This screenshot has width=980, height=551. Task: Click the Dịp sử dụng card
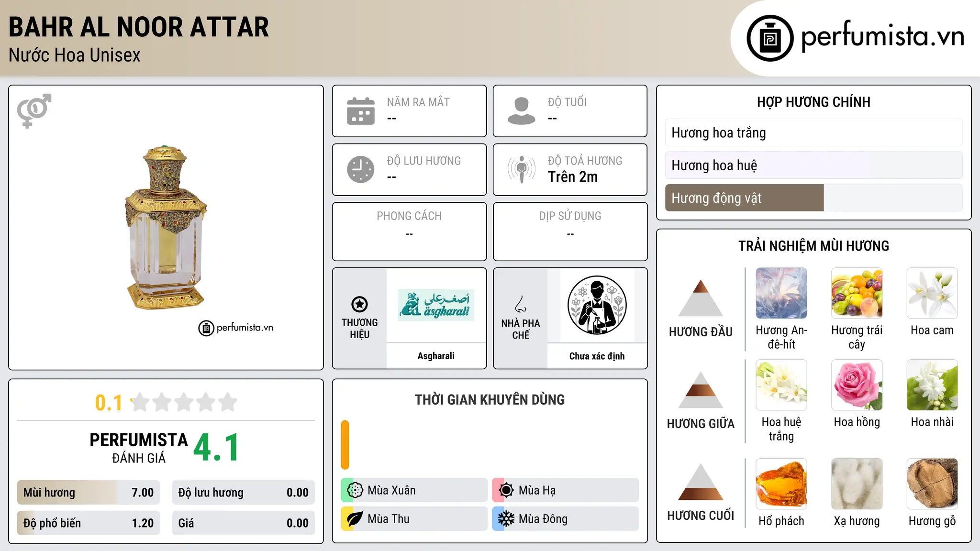[x=570, y=231]
